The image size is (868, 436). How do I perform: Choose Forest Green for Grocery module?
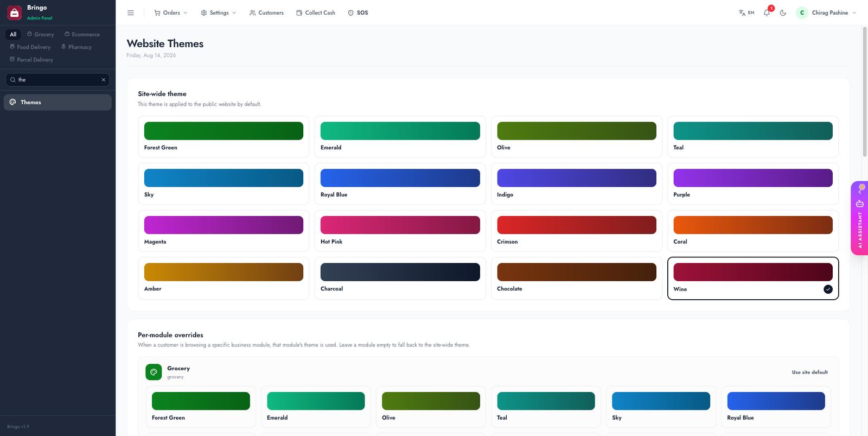click(201, 407)
